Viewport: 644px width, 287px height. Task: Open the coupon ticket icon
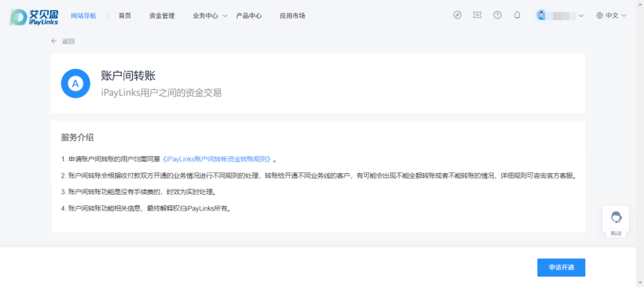click(477, 15)
